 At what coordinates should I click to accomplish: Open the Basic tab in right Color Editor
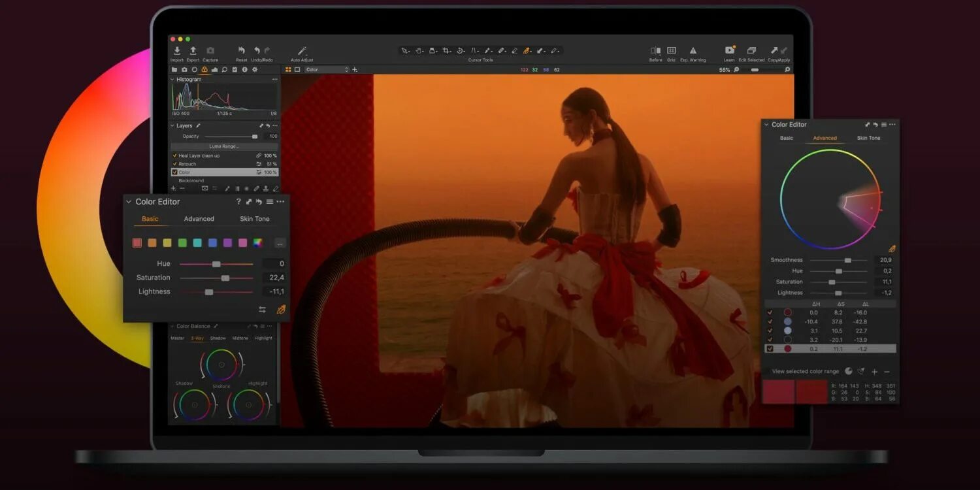(x=787, y=138)
